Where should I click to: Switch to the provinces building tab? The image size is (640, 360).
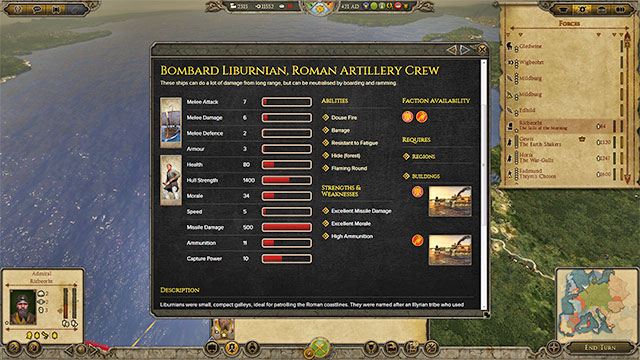point(602,9)
